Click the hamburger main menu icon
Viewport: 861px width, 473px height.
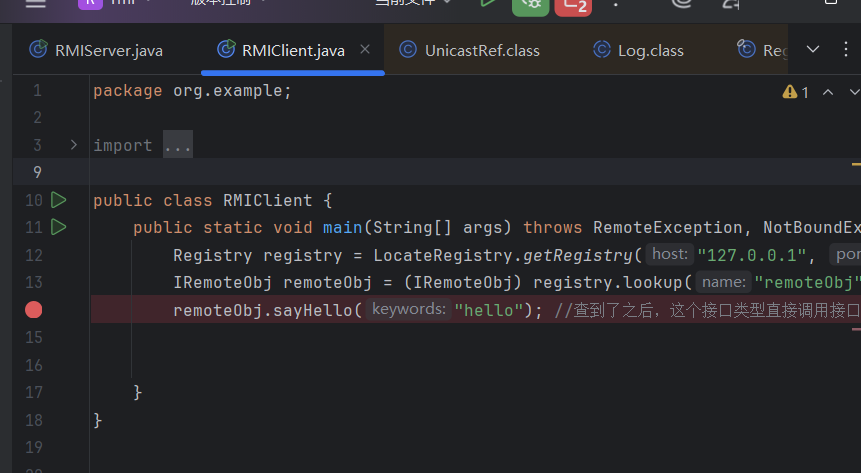[35, 4]
